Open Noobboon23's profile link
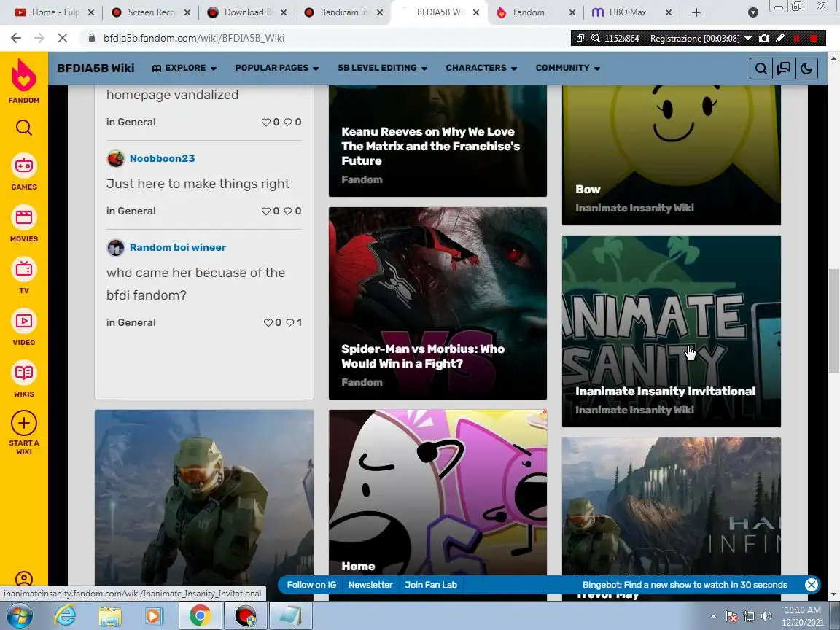 point(162,158)
